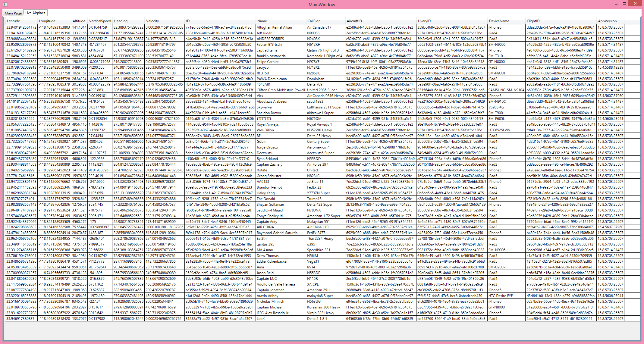Click the Trump16 callsign cell
644x344 pixels.
314,199
